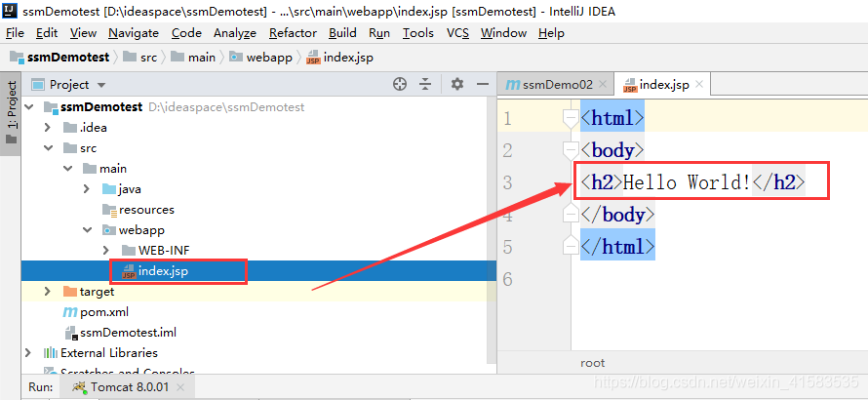Click the IntelliJ IDEA logo in title bar
868x400 pixels.
pos(9,10)
